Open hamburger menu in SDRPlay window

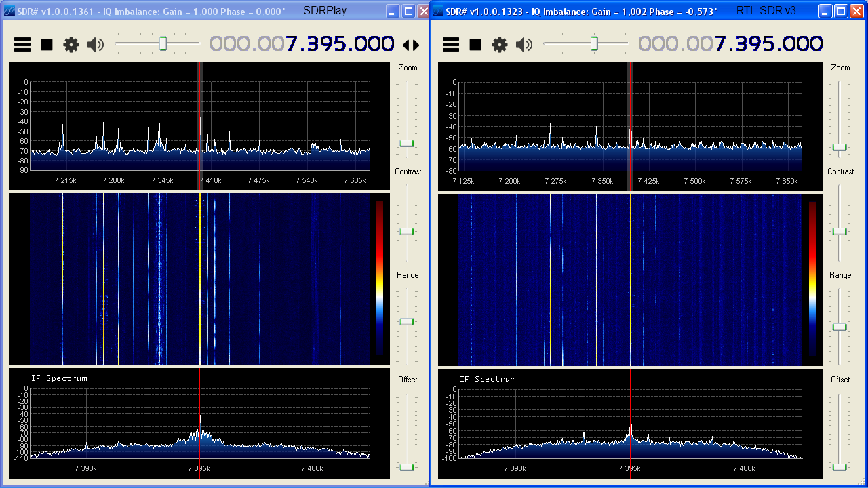pyautogui.click(x=22, y=45)
